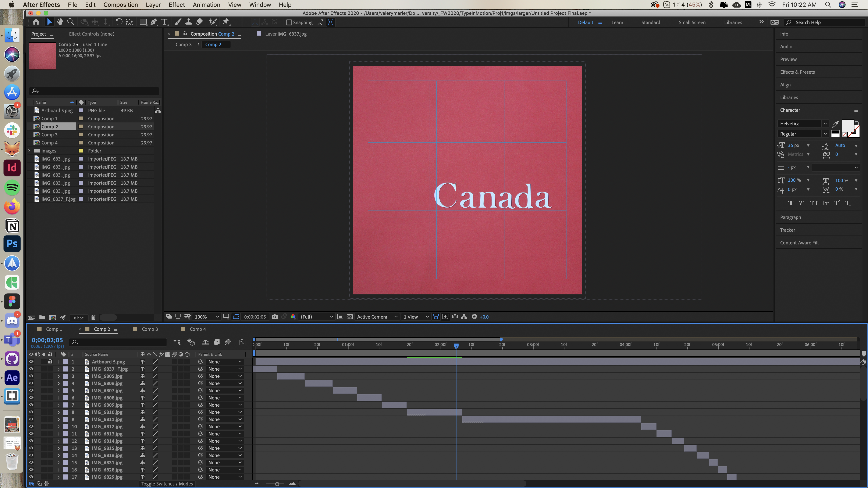Create new folder in Project panel
The image size is (868, 488).
[42, 317]
